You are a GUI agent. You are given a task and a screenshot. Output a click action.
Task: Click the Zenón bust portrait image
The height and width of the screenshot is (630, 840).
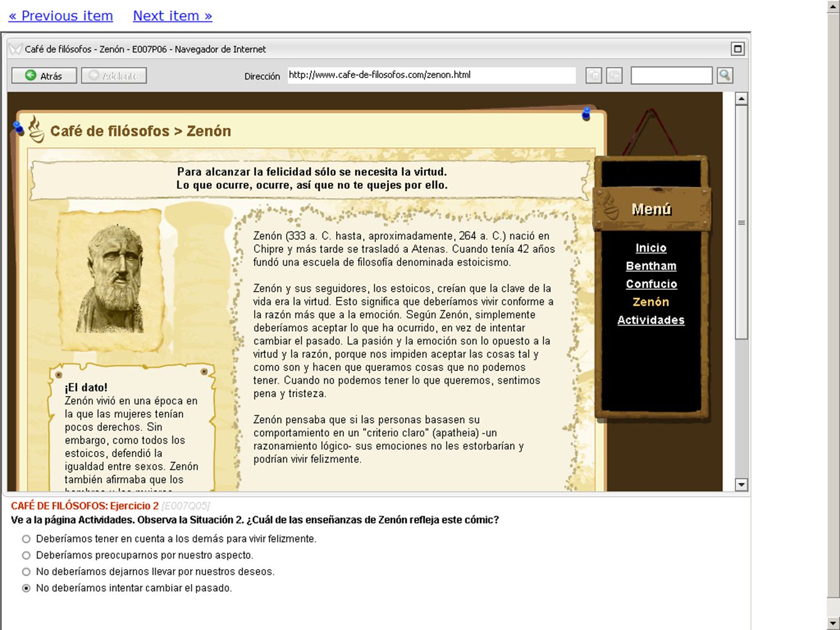click(111, 279)
